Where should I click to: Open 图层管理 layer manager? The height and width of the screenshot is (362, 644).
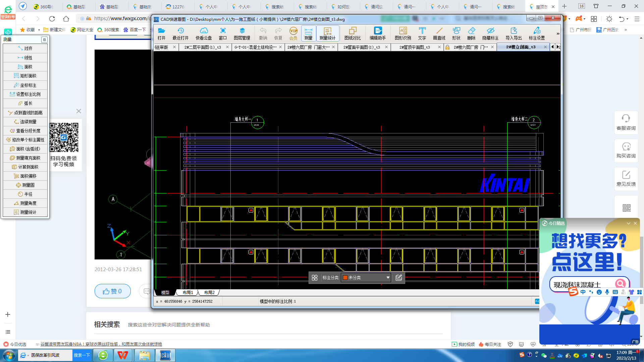(242, 34)
